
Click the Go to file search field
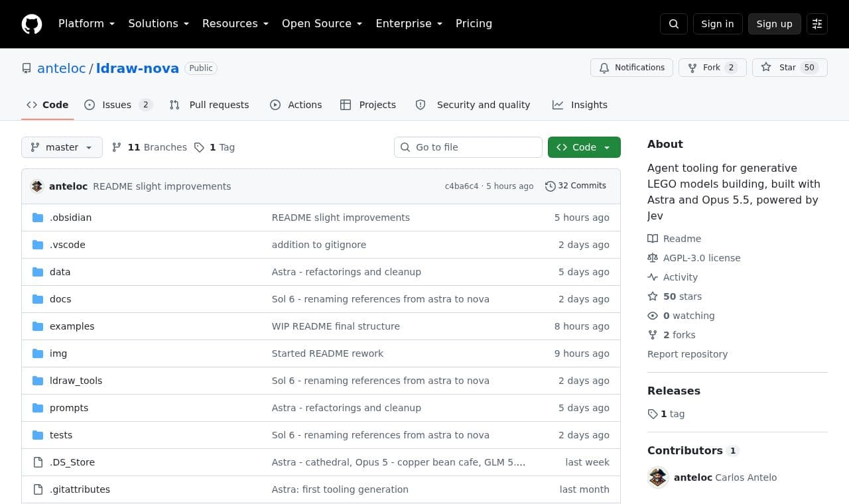(468, 147)
